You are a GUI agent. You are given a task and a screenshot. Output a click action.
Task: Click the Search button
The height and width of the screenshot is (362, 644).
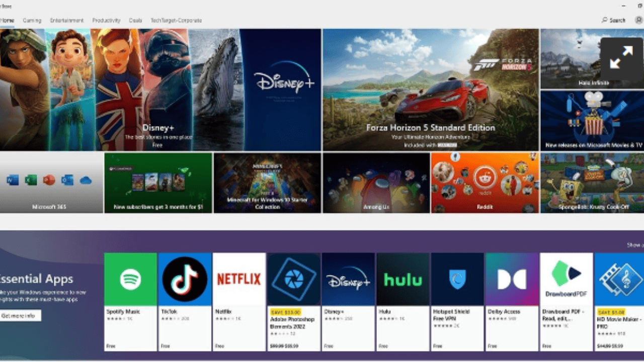pos(614,21)
